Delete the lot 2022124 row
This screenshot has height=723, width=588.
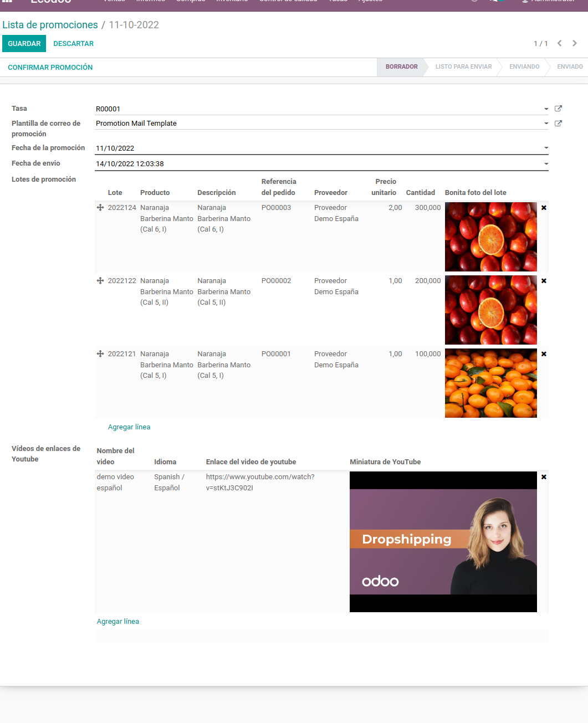[x=544, y=208]
